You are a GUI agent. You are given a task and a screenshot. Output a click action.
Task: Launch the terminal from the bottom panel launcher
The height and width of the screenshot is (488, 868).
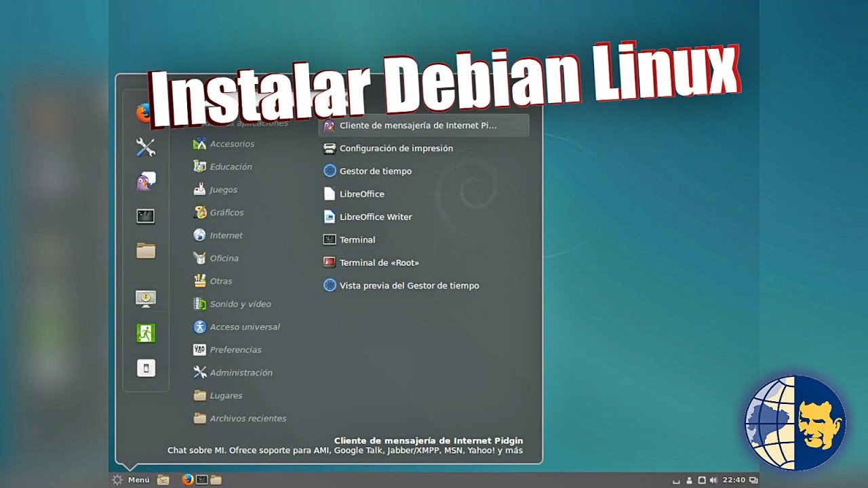pos(202,480)
